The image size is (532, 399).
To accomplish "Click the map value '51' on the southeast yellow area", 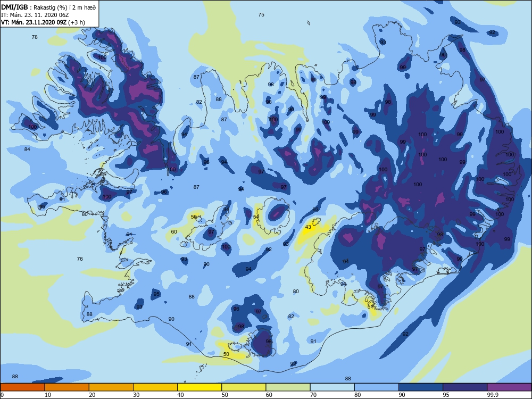I will [x=370, y=307].
